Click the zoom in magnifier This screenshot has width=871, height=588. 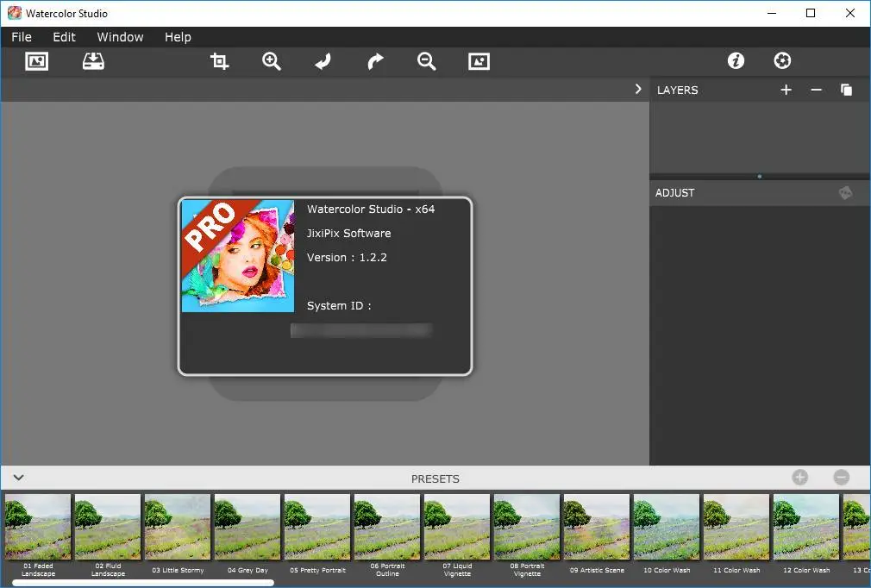click(x=272, y=61)
